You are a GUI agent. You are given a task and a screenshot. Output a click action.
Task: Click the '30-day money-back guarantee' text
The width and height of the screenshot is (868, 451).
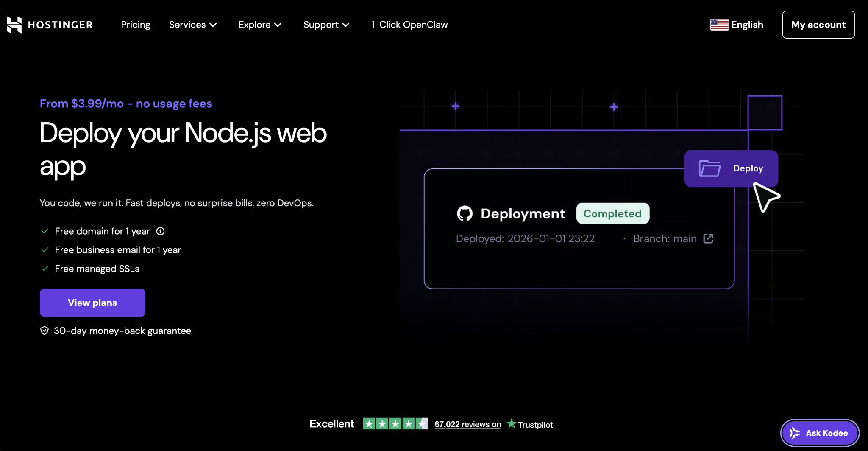[x=122, y=331]
